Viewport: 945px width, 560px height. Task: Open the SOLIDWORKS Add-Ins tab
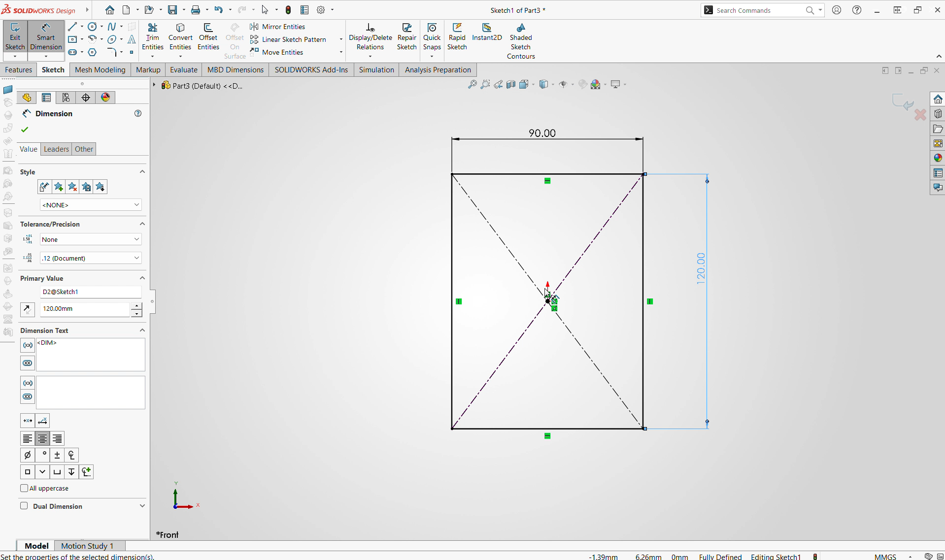point(311,70)
